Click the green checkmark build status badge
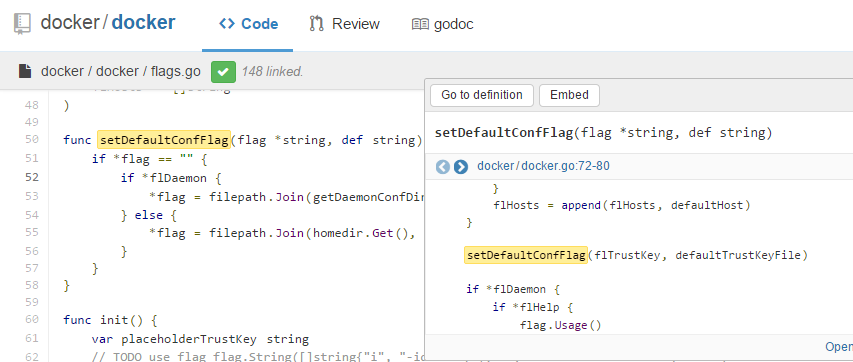This screenshot has width=853, height=362. pos(223,71)
